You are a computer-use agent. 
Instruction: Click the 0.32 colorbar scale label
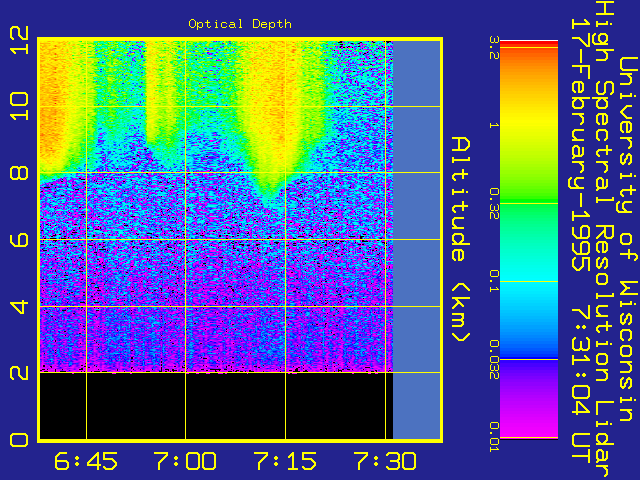[494, 204]
